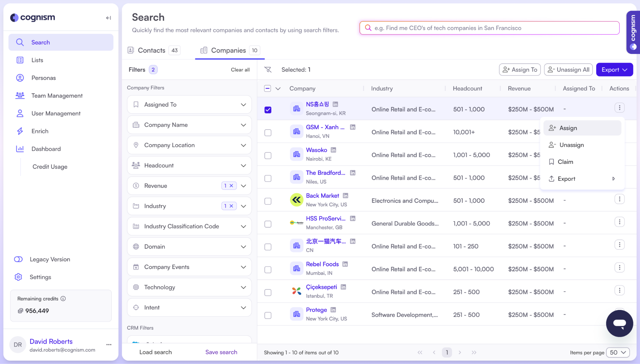
Task: Click the clear selection filter icon
Action: pyautogui.click(x=268, y=70)
